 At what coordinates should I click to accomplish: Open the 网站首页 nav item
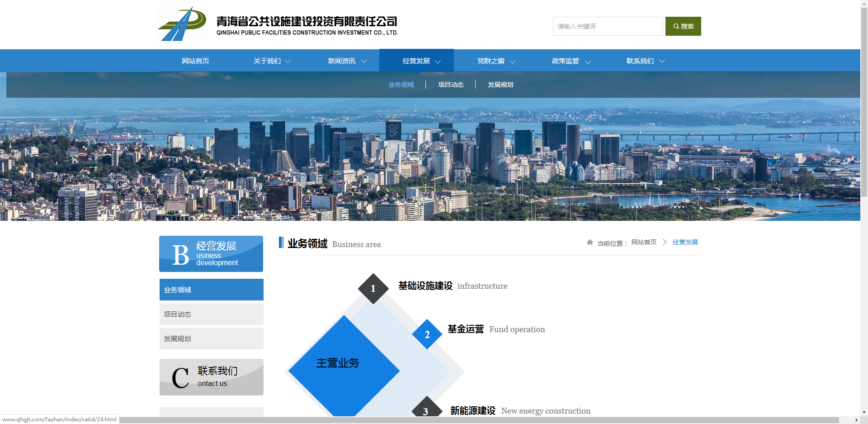(x=195, y=61)
